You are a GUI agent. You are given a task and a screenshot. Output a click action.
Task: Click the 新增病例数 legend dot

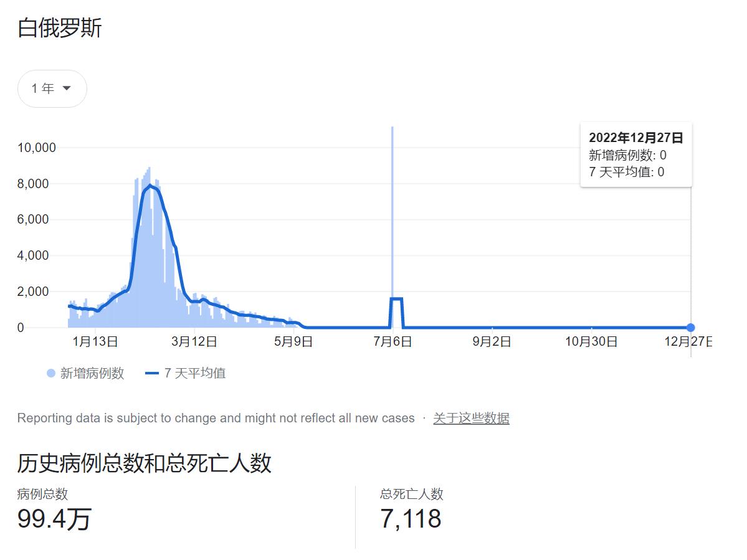(51, 373)
